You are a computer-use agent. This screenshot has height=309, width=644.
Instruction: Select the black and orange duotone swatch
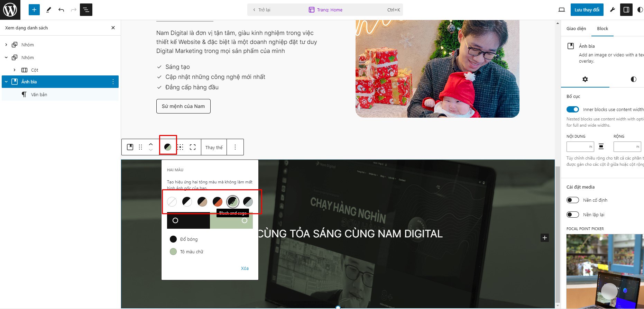tap(218, 201)
